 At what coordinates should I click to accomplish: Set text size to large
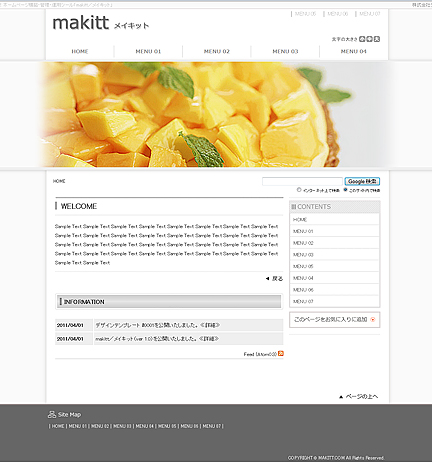[x=377, y=39]
